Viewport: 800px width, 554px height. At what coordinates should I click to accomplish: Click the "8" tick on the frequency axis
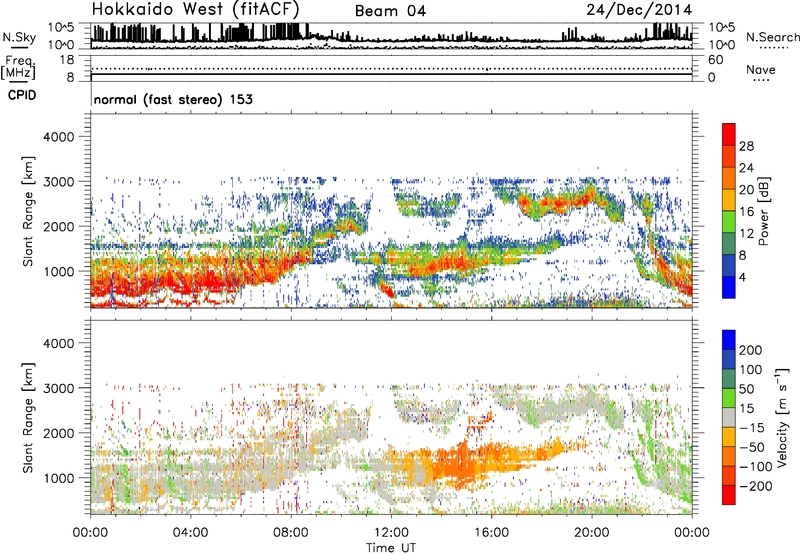[70, 78]
